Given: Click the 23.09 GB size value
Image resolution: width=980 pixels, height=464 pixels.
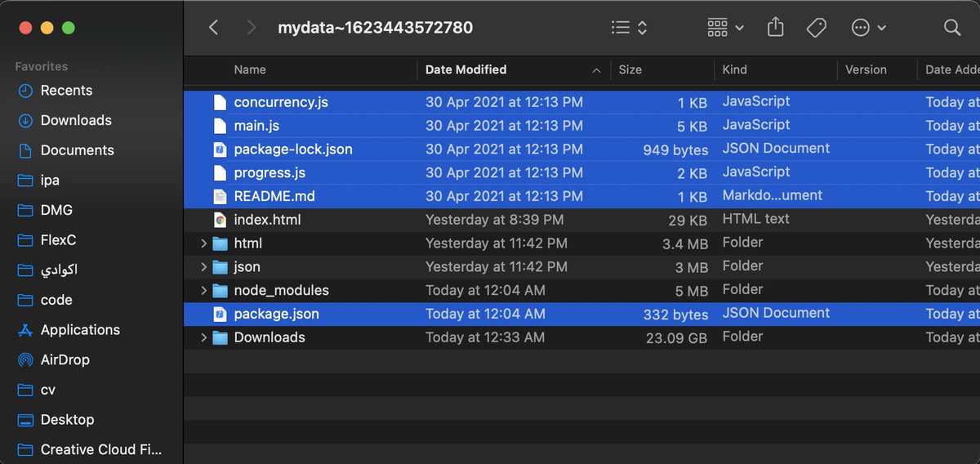Looking at the screenshot, I should click(676, 337).
